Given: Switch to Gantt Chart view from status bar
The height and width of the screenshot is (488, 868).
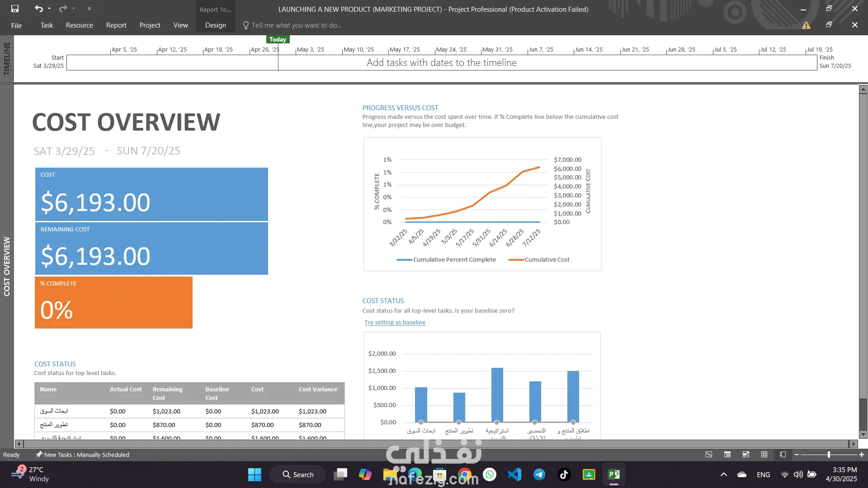Looking at the screenshot, I should coord(709,455).
